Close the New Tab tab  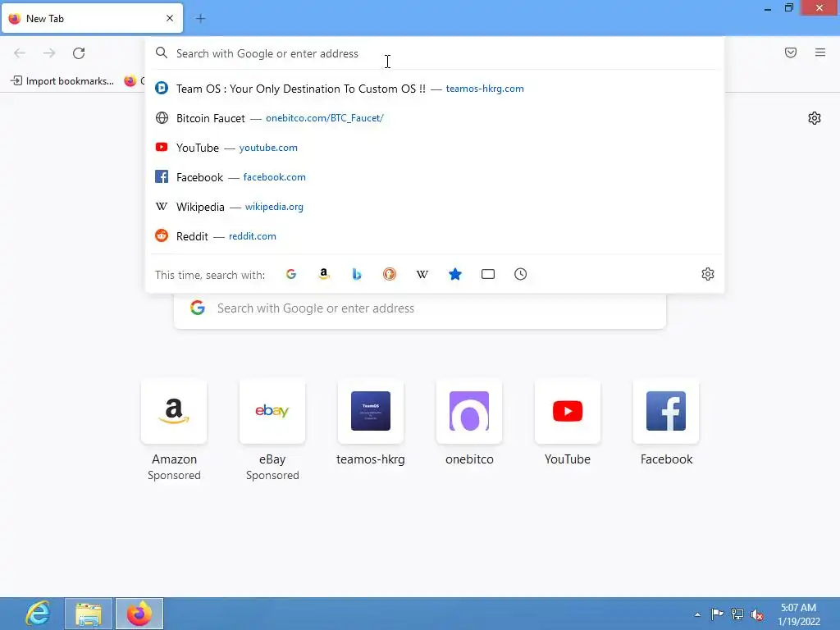[x=170, y=18]
